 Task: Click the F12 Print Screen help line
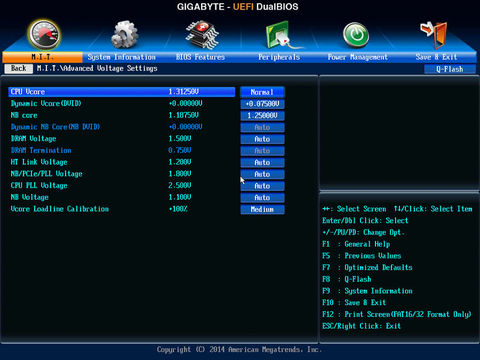397,314
